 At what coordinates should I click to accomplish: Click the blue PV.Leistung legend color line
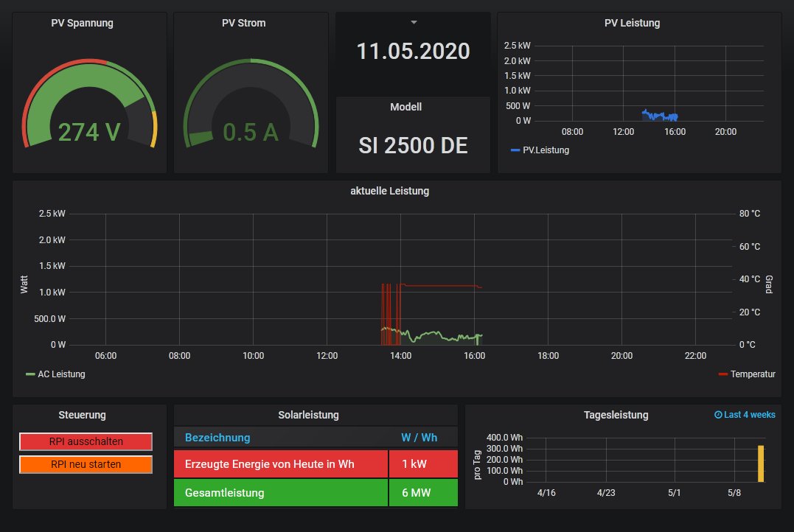click(x=515, y=150)
